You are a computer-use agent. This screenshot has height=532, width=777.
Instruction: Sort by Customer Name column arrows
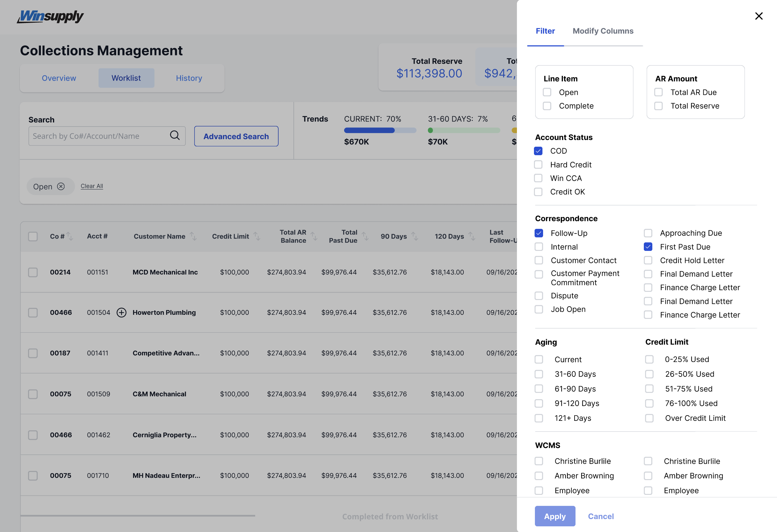click(x=193, y=236)
